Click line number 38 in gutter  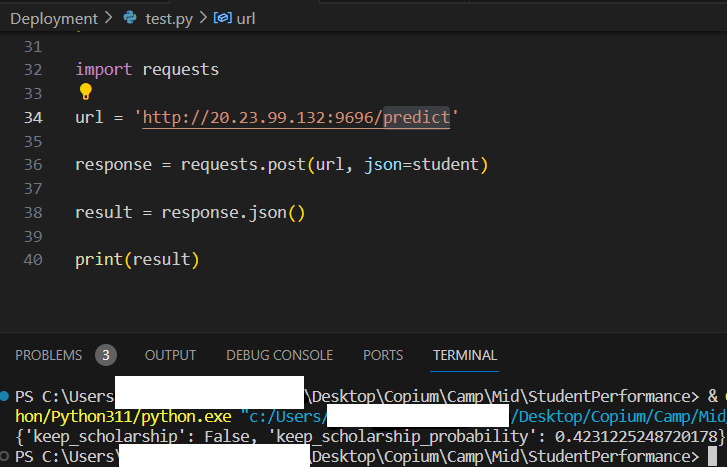33,212
